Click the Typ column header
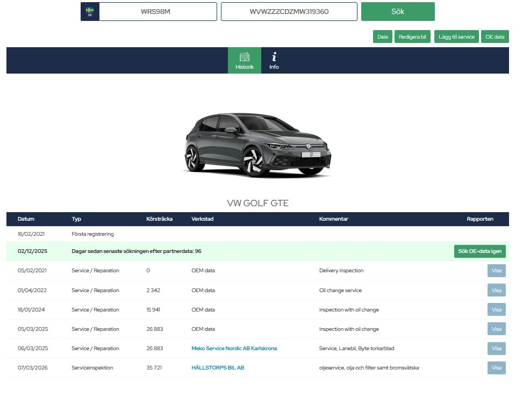 [76, 219]
